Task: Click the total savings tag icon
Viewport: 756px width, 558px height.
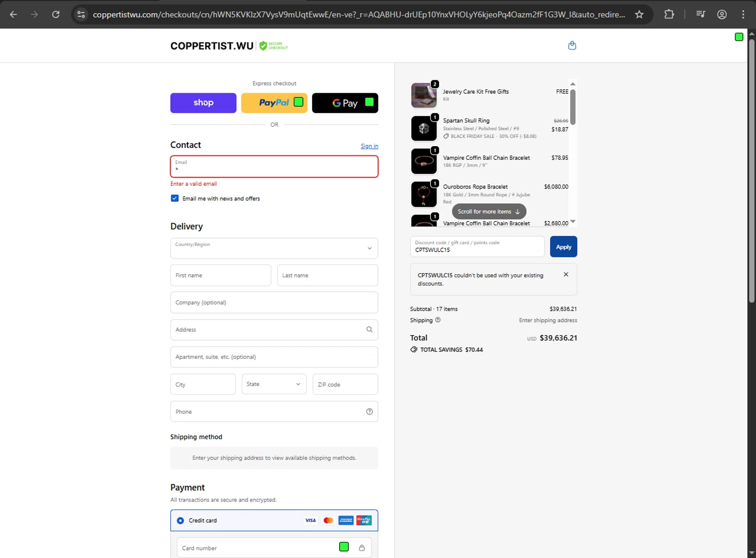Action: point(414,349)
